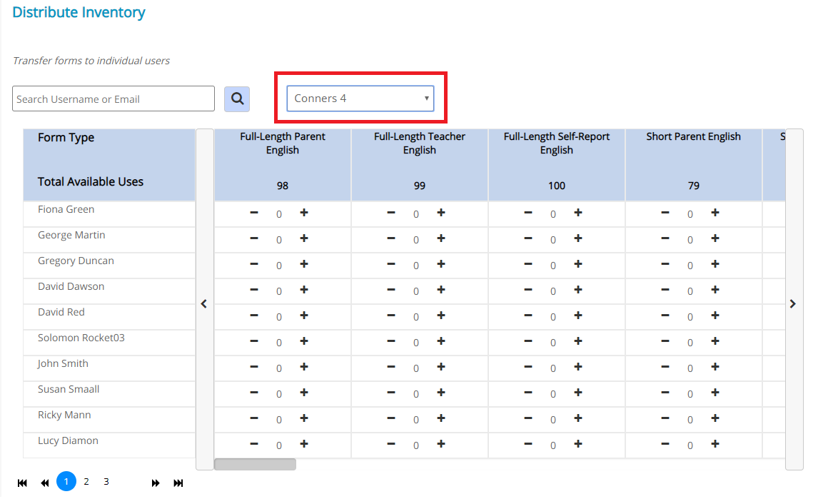The height and width of the screenshot is (504, 823).
Task: Decrease Ricky Mann Full-Length Self-Report English
Action: (x=528, y=418)
